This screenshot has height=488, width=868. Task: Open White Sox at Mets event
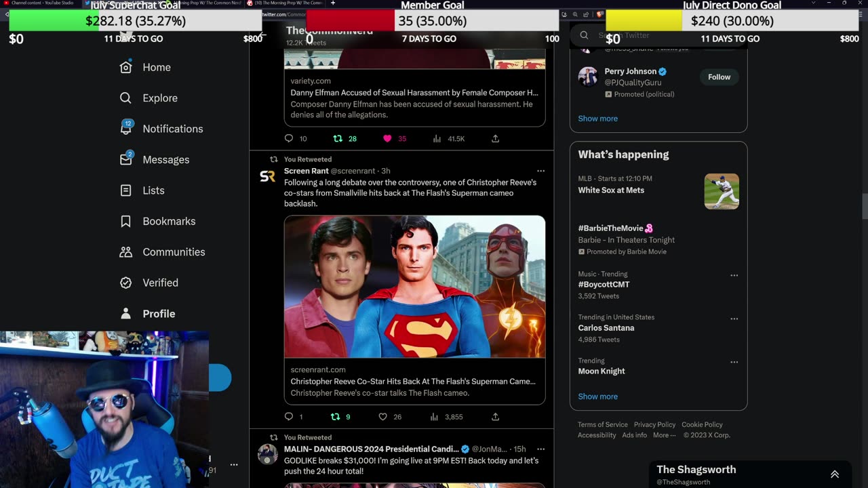(611, 190)
